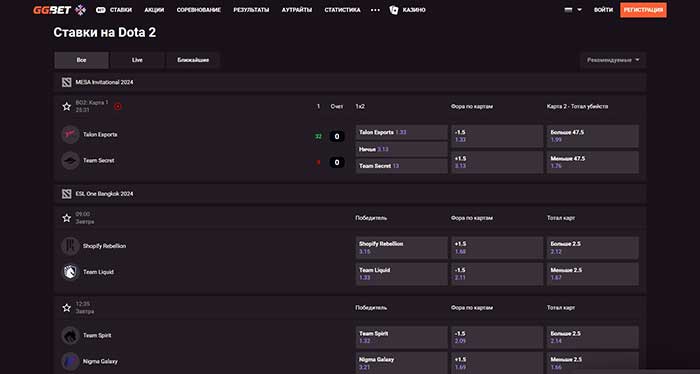Open the Рекомендуемые sorting dropdown
This screenshot has height=374, width=700.
tap(613, 60)
